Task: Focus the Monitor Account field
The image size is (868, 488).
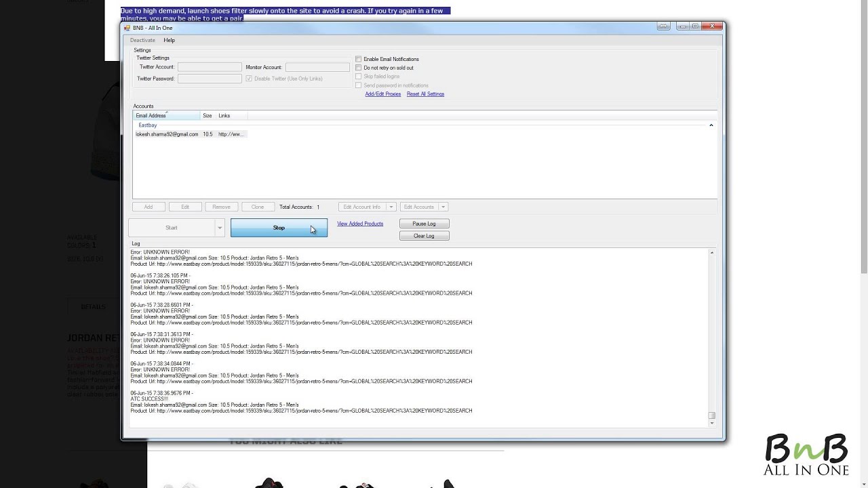Action: [317, 67]
